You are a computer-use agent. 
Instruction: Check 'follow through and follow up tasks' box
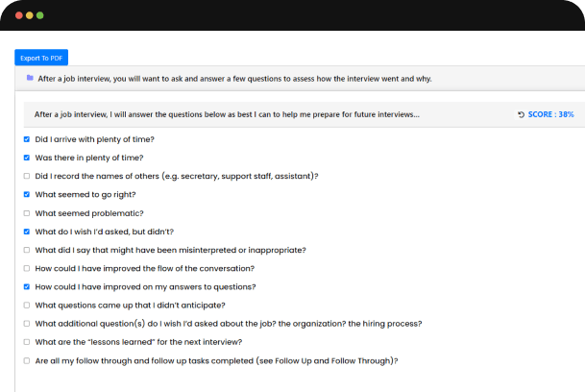(x=27, y=360)
